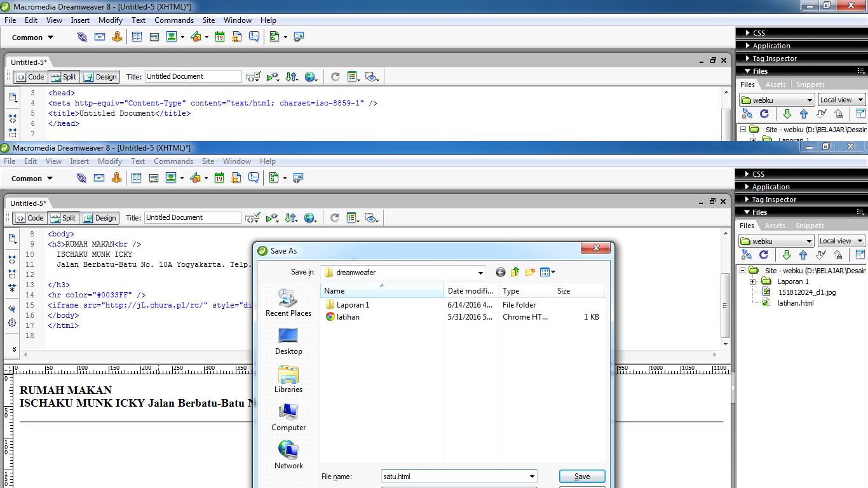
Task: Click Refresh Design View icon in lower toolbar
Action: tap(335, 218)
